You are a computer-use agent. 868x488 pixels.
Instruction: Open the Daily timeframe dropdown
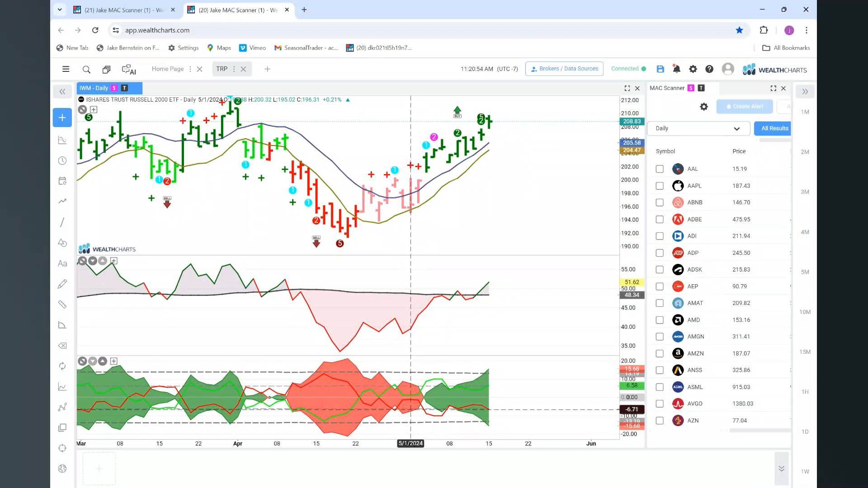pyautogui.click(x=698, y=128)
